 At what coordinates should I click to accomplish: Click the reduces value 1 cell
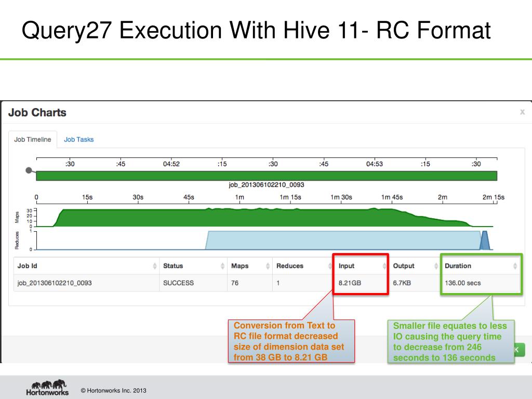(x=278, y=283)
